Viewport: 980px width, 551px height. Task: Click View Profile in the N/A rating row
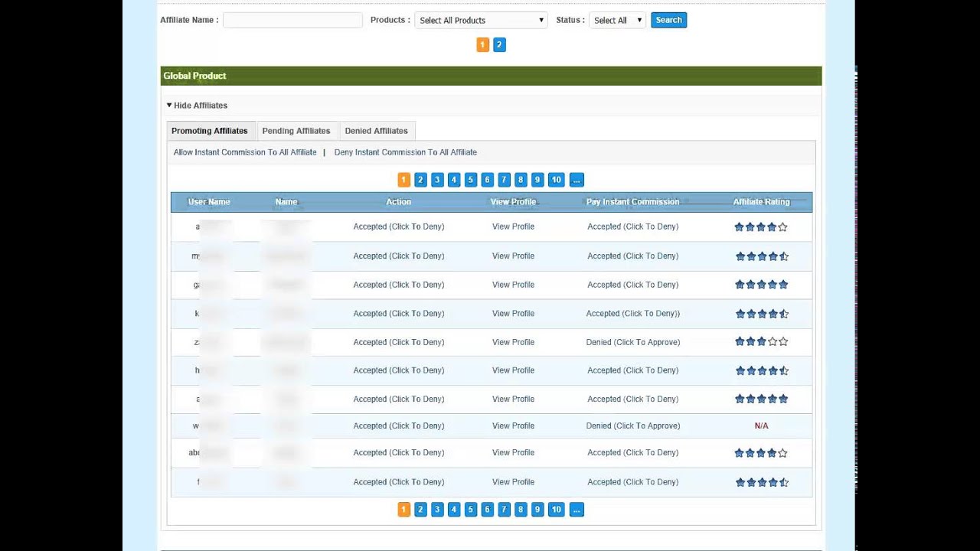tap(513, 425)
